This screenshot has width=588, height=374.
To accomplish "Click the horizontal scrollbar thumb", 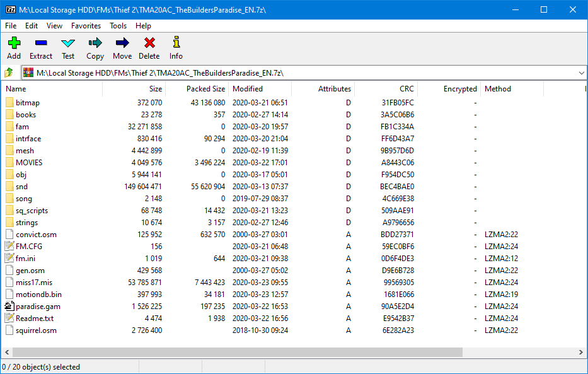I will pyautogui.click(x=238, y=353).
